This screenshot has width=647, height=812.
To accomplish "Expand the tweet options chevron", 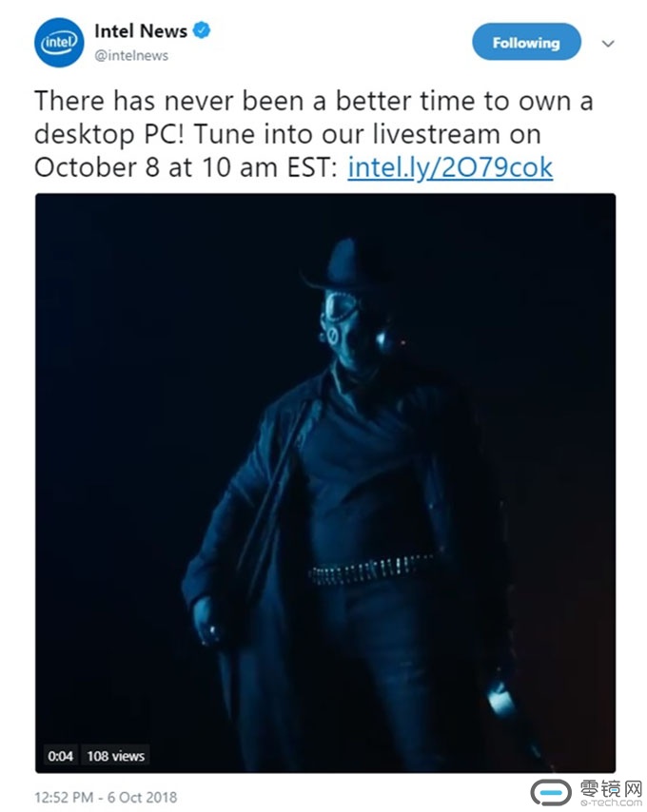I will (608, 44).
